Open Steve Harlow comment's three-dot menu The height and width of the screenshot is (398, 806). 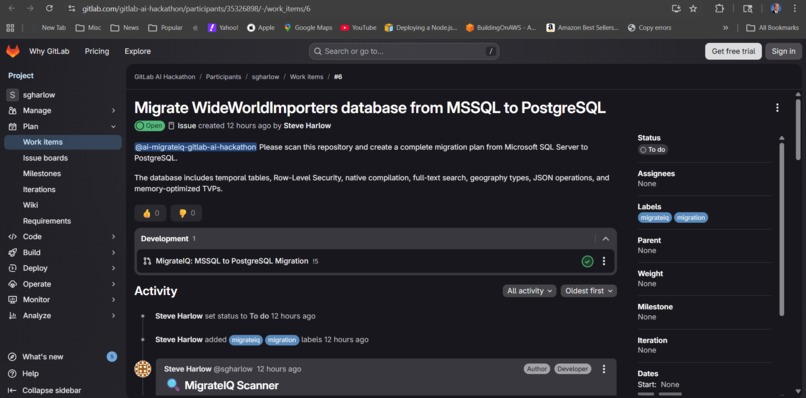603,369
